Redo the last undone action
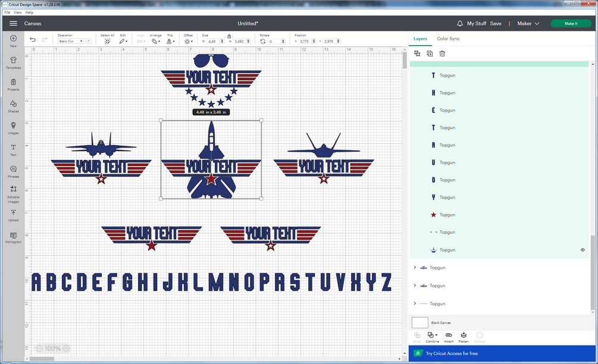The height and width of the screenshot is (364, 598). (45, 40)
